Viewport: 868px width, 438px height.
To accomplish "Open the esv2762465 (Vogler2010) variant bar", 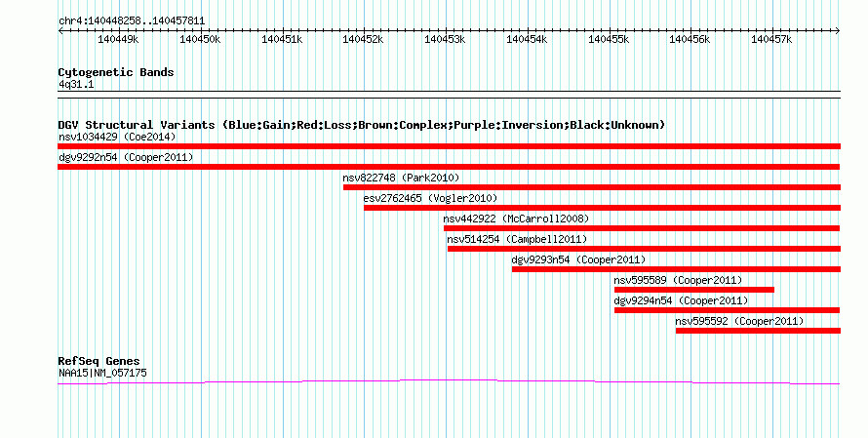I will 603,208.
